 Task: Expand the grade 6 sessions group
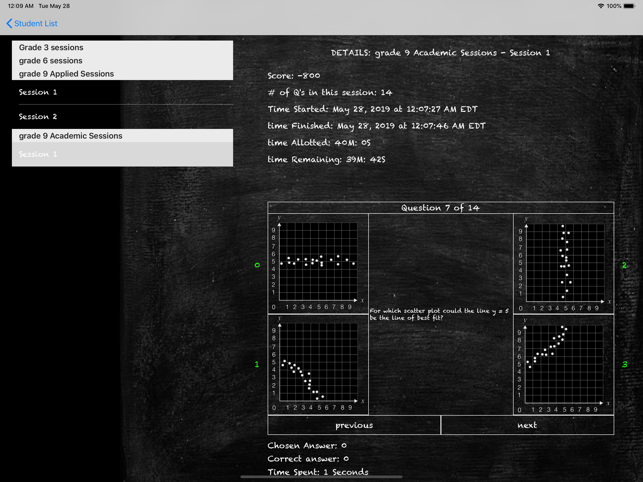122,60
